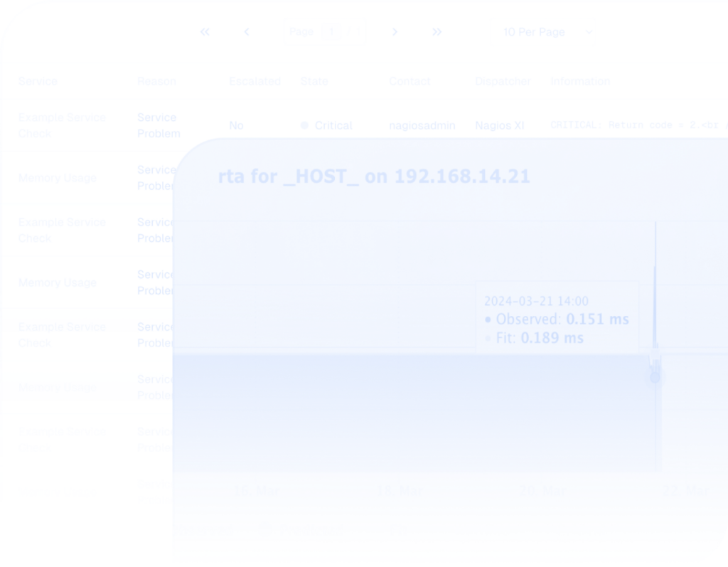Sort by the State column header
The width and height of the screenshot is (728, 567).
pos(314,81)
